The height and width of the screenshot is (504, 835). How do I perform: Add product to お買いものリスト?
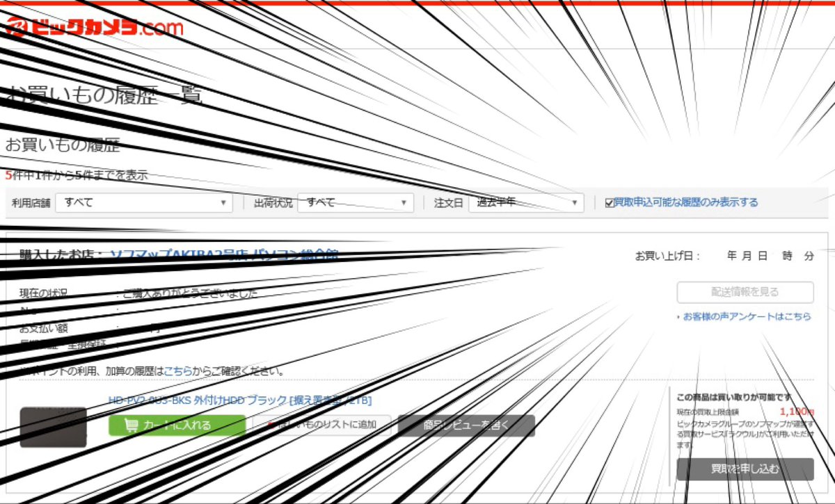[x=321, y=425]
